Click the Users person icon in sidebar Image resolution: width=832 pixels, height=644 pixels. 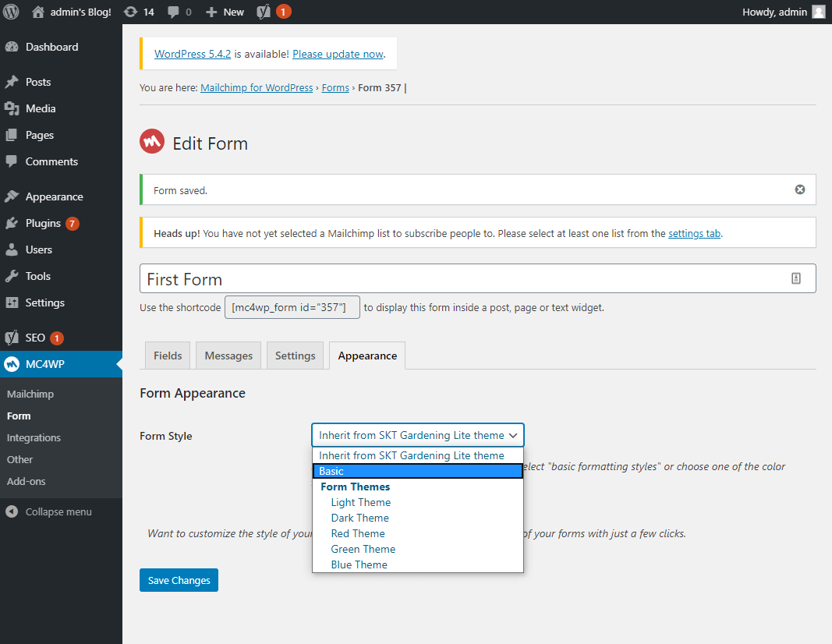12,249
